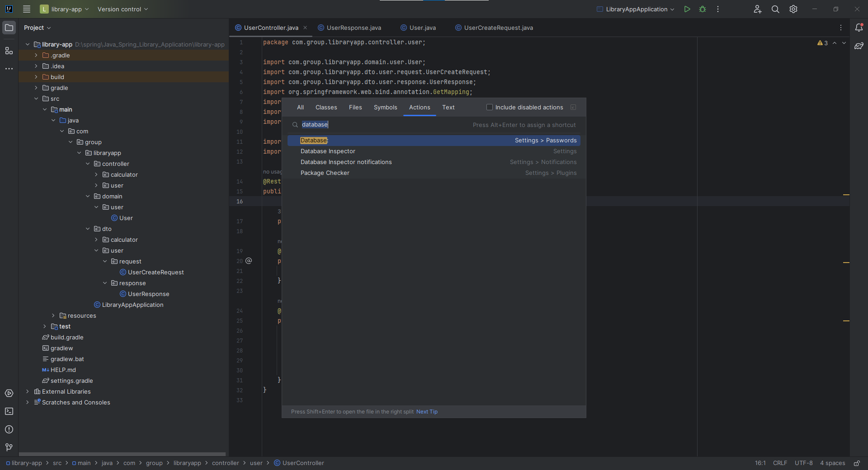
Task: Open HELP.md file in project tree
Action: tap(59, 370)
